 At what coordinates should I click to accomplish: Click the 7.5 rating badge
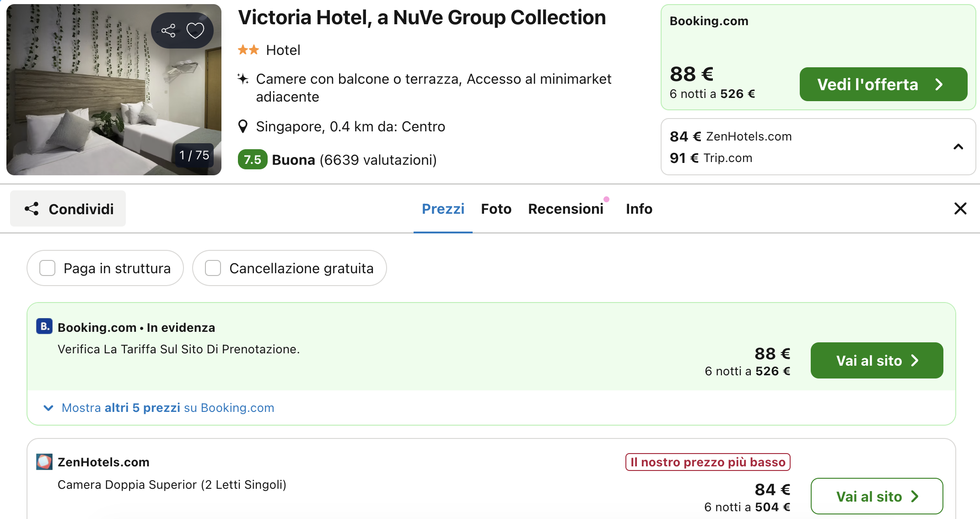[252, 160]
